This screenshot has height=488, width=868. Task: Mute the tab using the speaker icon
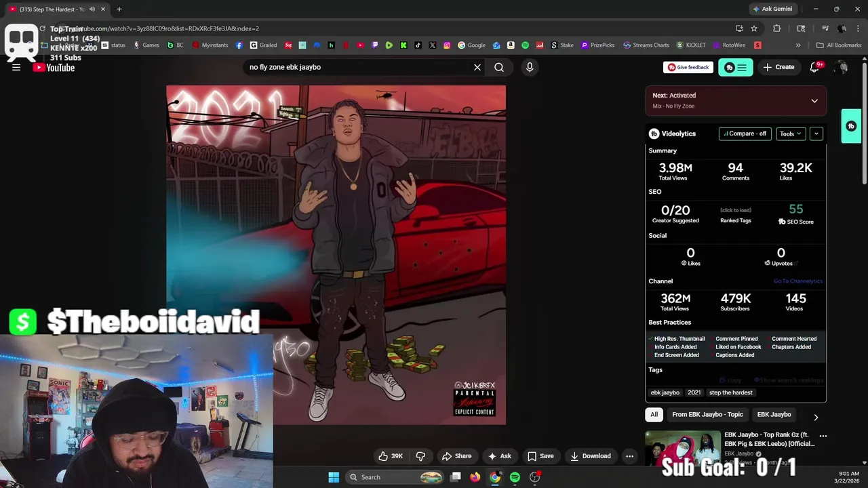point(92,9)
